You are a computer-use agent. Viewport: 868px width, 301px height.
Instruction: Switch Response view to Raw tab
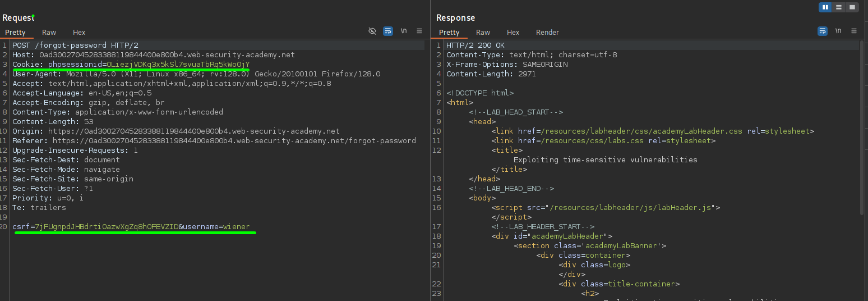(483, 33)
